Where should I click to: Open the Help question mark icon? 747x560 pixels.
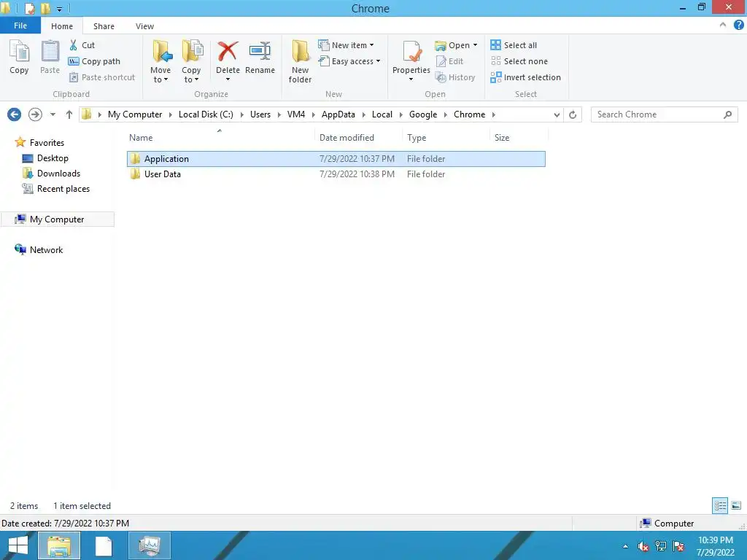[x=739, y=26]
